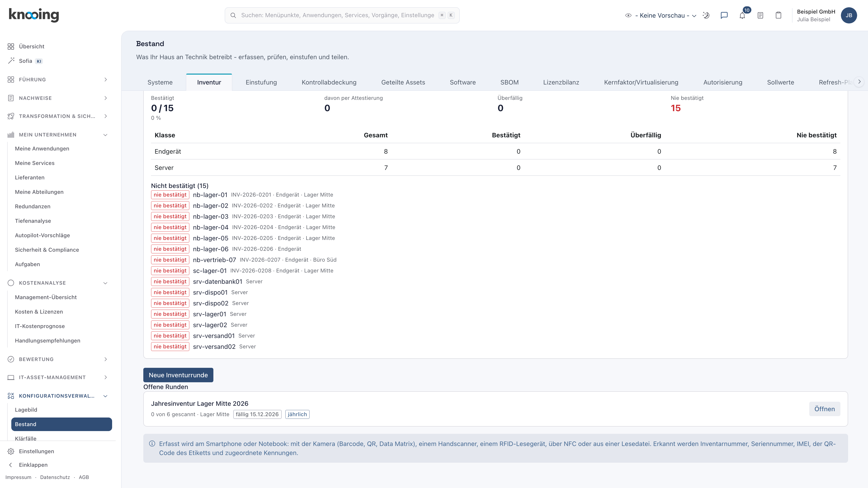Open Lagebild in sidebar
This screenshot has height=488, width=868.
click(26, 410)
